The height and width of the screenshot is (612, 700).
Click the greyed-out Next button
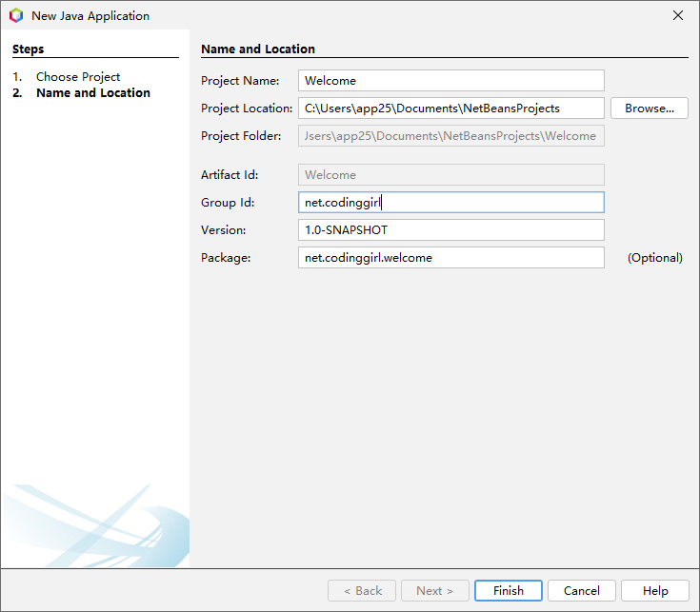coord(435,591)
